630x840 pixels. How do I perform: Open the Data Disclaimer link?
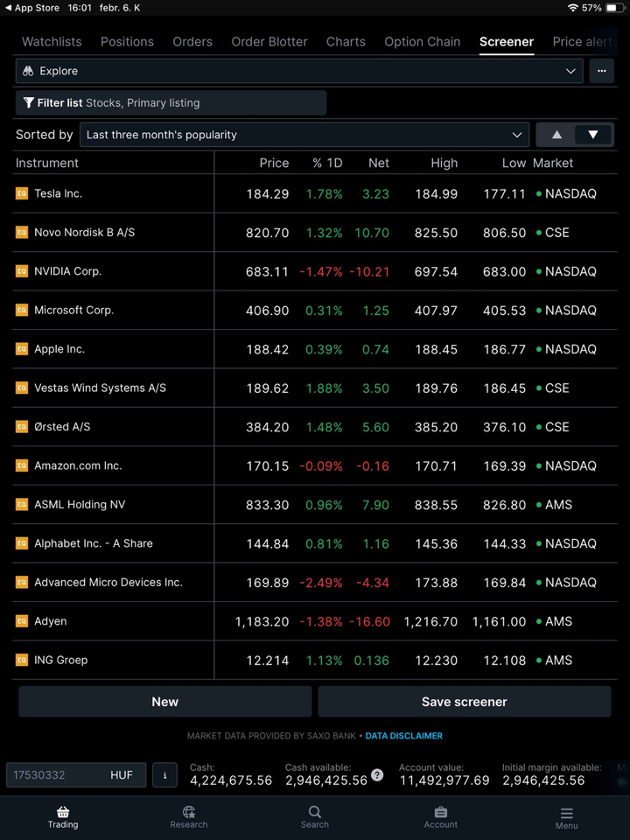point(403,736)
